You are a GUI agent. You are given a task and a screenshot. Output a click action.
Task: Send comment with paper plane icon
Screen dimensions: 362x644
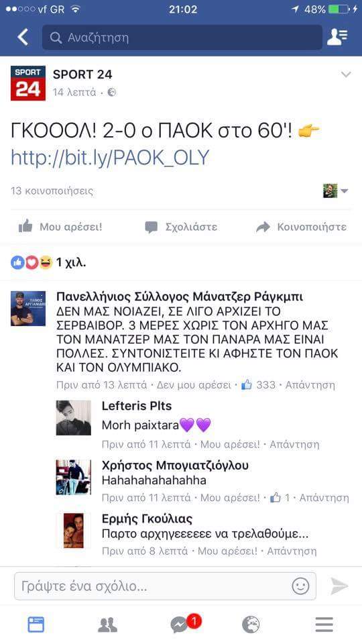click(339, 586)
